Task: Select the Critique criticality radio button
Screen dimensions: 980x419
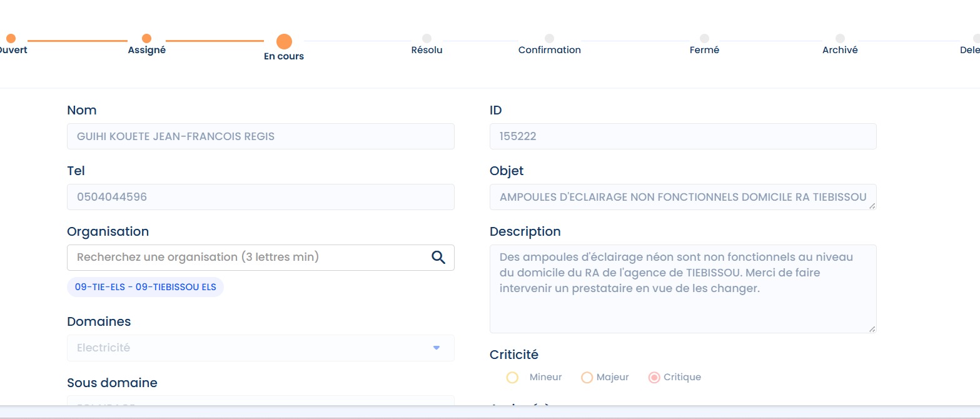Action: (654, 378)
